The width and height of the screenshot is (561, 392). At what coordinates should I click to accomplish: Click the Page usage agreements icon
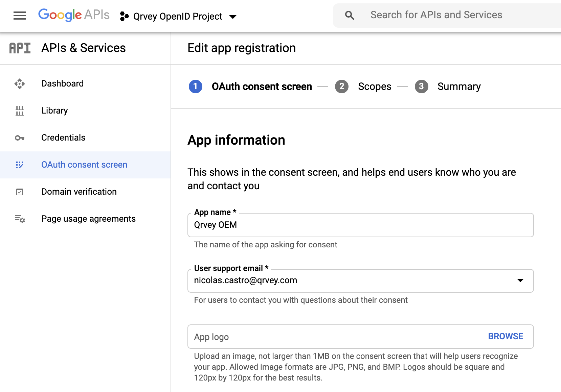point(20,219)
